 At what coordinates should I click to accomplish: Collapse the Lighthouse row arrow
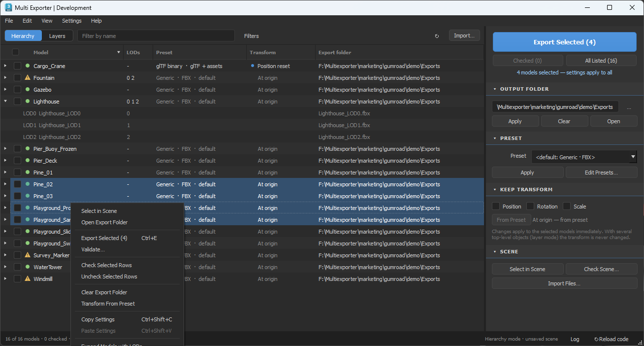[5, 101]
